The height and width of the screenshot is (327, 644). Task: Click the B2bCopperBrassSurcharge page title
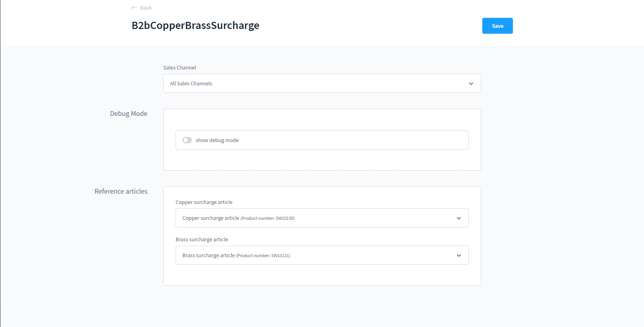pyautogui.click(x=195, y=25)
